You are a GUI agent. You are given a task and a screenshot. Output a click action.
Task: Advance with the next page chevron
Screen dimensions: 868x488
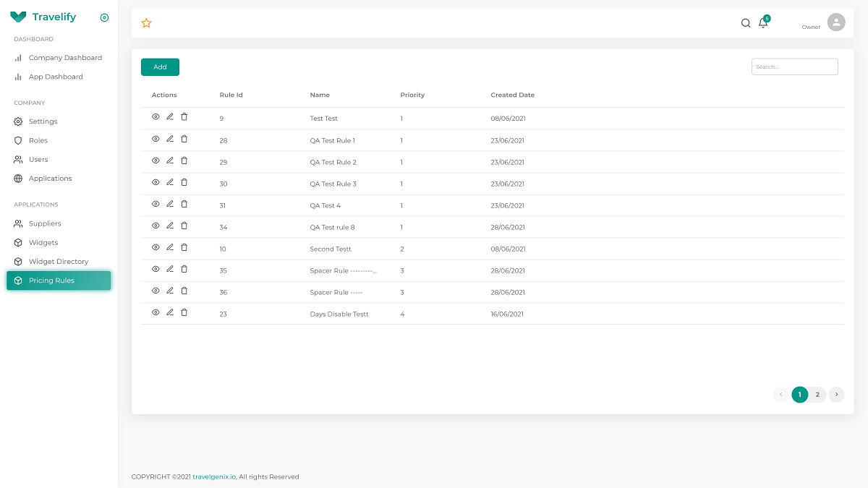(x=836, y=395)
